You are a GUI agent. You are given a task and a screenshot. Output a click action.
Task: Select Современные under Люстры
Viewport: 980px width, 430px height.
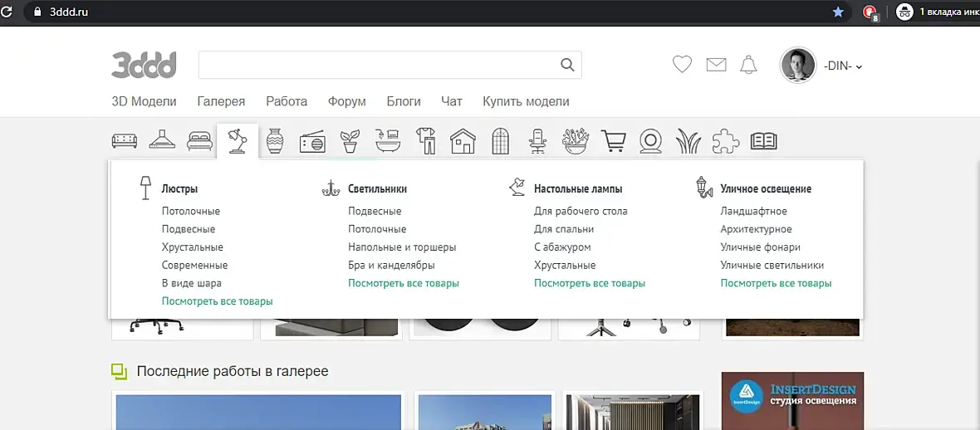pyautogui.click(x=194, y=266)
